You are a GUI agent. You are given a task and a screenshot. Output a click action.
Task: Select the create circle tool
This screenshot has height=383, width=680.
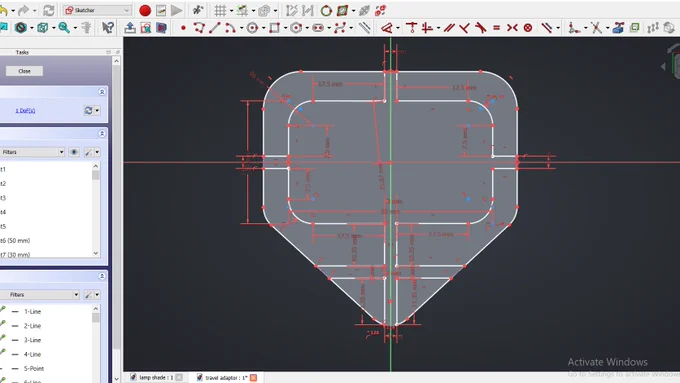tap(252, 28)
